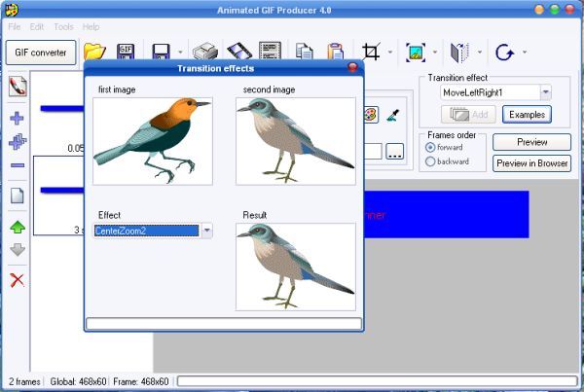584x392 pixels.
Task: Close the Transition effects dialog
Action: 352,67
